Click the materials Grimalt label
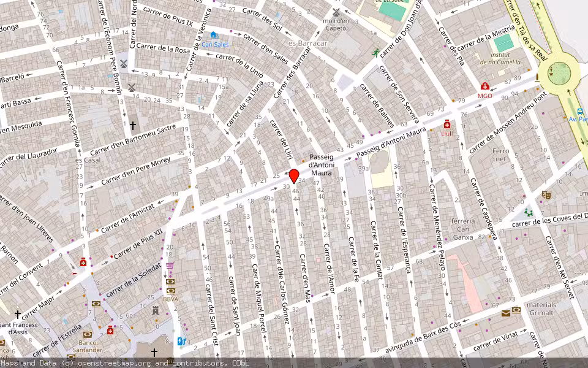 [x=541, y=309]
